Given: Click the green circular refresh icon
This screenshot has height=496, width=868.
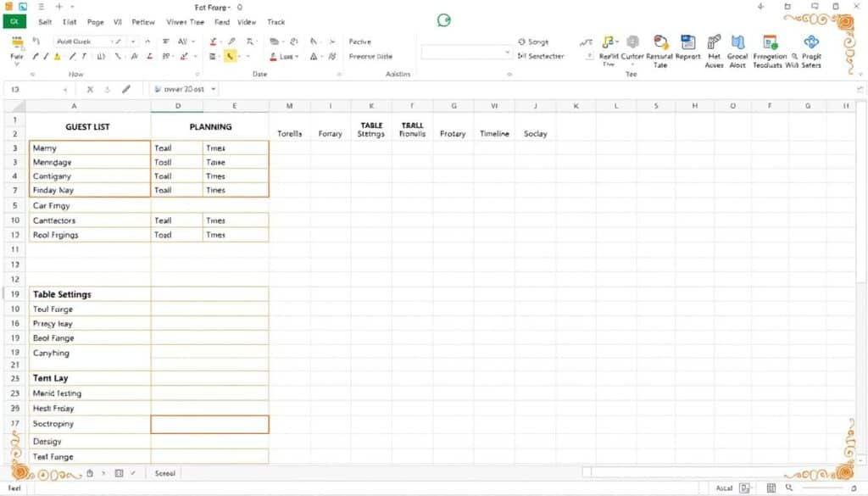Looking at the screenshot, I should 443,20.
